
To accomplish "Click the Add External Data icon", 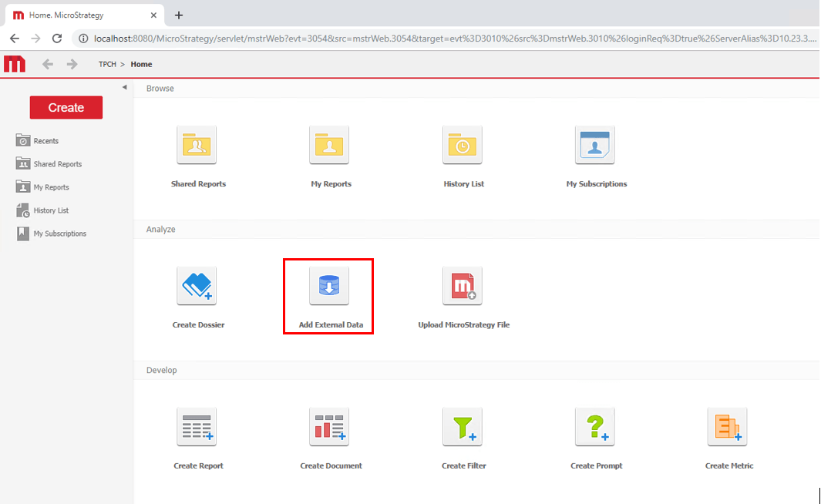I will [x=329, y=287].
